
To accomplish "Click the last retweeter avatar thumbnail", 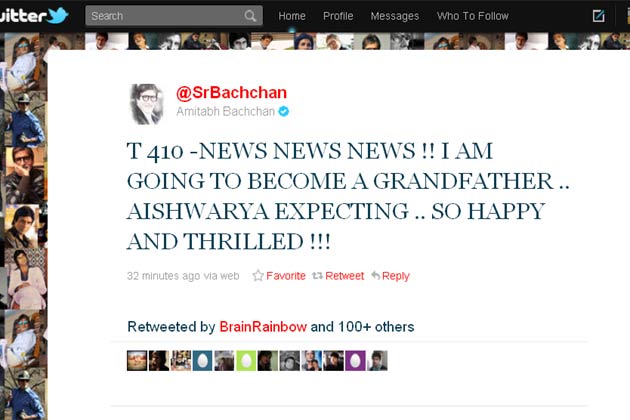I will coord(377,361).
